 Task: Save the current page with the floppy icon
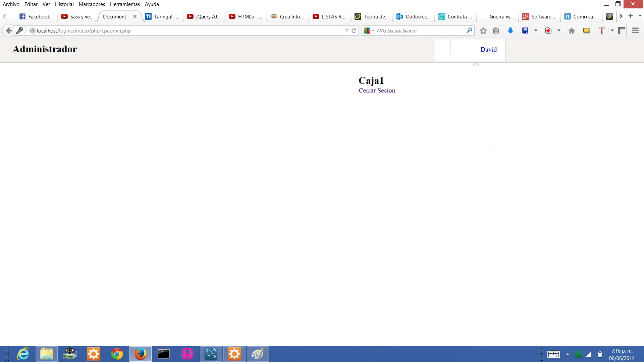pos(525,31)
